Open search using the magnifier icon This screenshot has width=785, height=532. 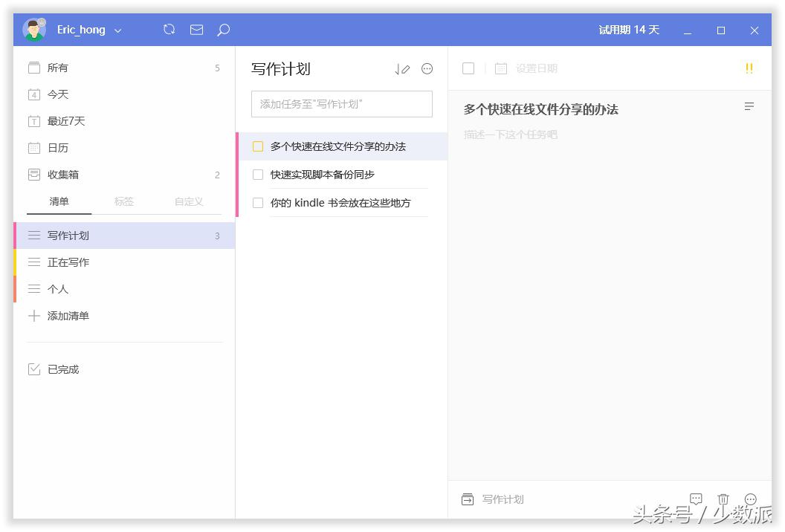click(x=222, y=30)
